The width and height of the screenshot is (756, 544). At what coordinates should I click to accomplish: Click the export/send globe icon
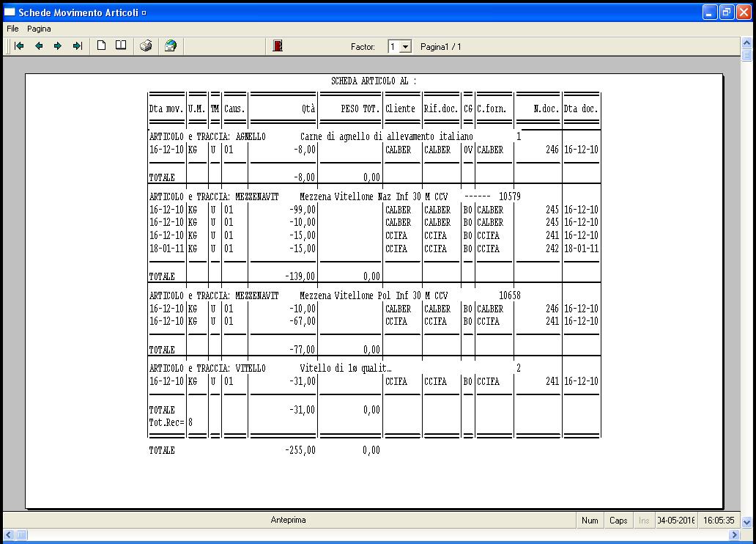tap(171, 46)
